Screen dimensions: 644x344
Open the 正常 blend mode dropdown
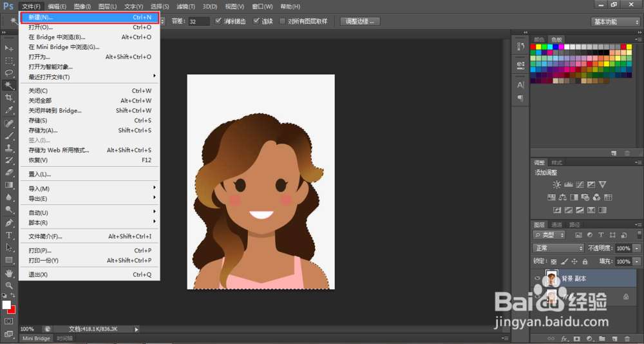pos(558,248)
